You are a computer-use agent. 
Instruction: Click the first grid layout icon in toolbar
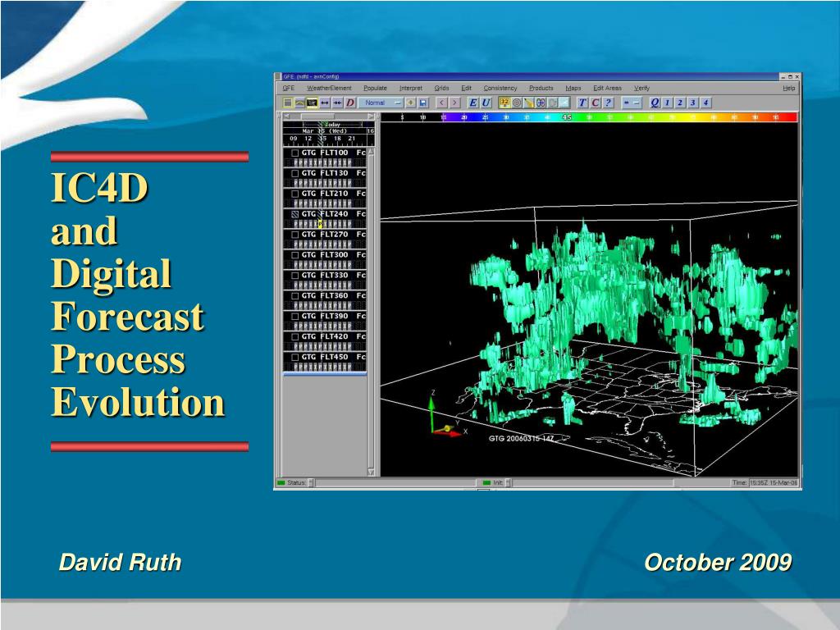[x=288, y=103]
